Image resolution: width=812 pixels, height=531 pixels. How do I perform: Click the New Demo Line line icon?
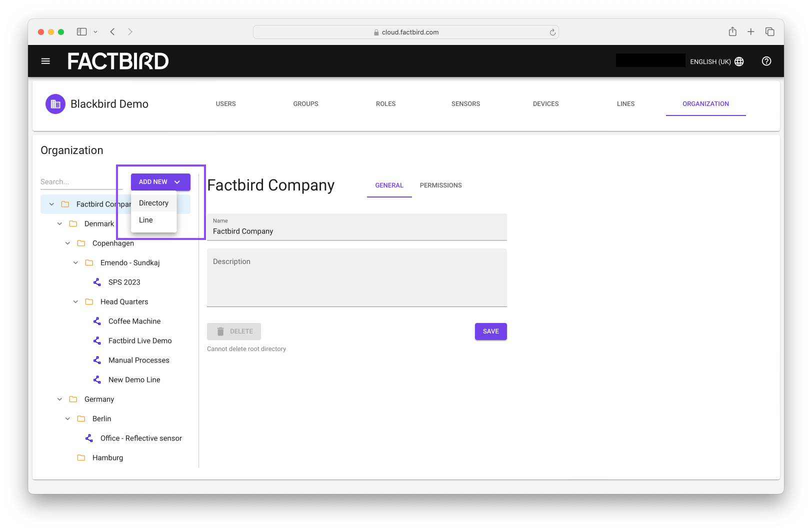tap(97, 379)
